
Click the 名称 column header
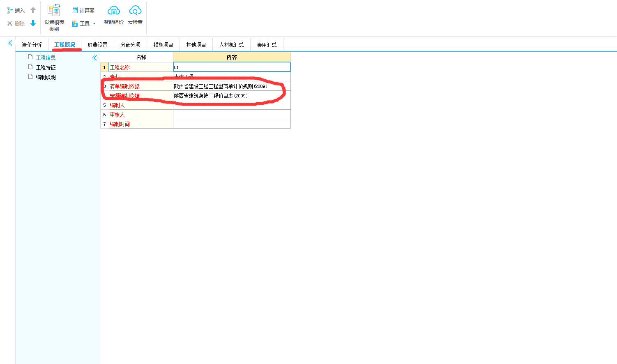(x=141, y=57)
